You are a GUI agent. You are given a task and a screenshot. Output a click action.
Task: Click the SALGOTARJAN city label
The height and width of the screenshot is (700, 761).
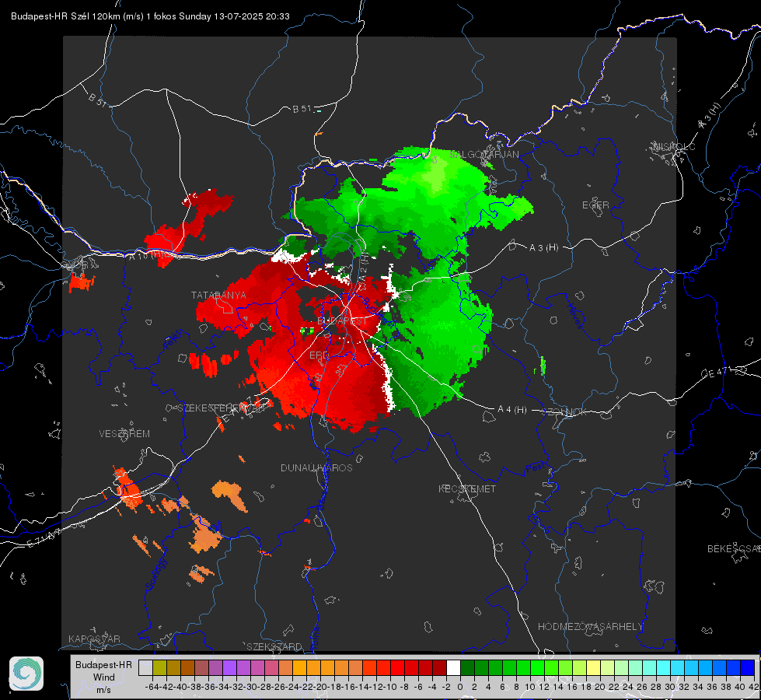tap(484, 155)
